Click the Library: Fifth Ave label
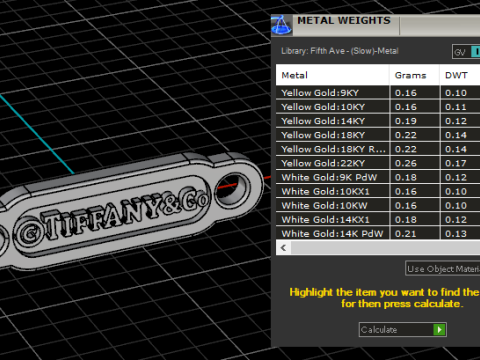Image resolution: width=480 pixels, height=360 pixels. (x=340, y=51)
